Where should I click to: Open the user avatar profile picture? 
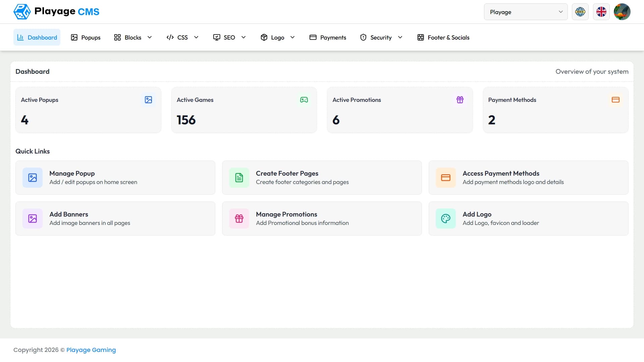click(622, 12)
